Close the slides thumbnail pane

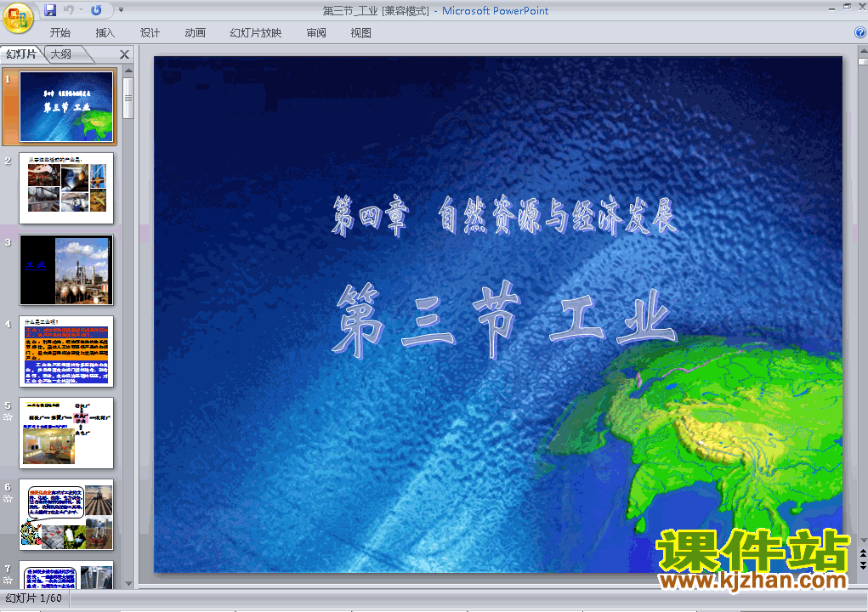(125, 54)
